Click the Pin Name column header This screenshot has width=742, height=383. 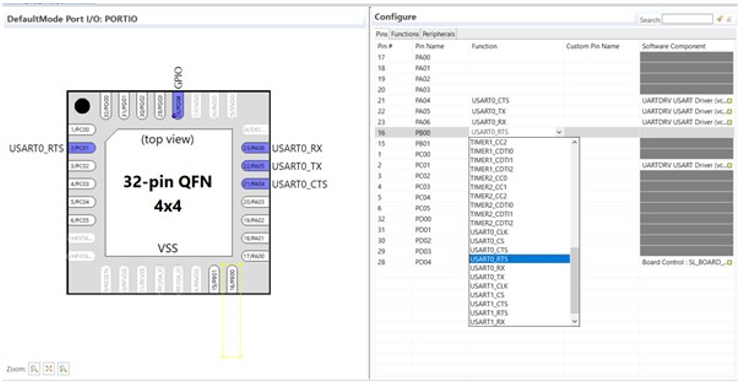(429, 46)
